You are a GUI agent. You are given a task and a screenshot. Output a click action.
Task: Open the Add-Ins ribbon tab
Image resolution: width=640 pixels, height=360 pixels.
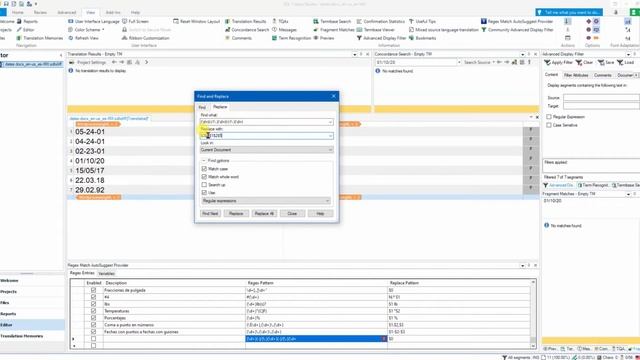[x=113, y=13]
